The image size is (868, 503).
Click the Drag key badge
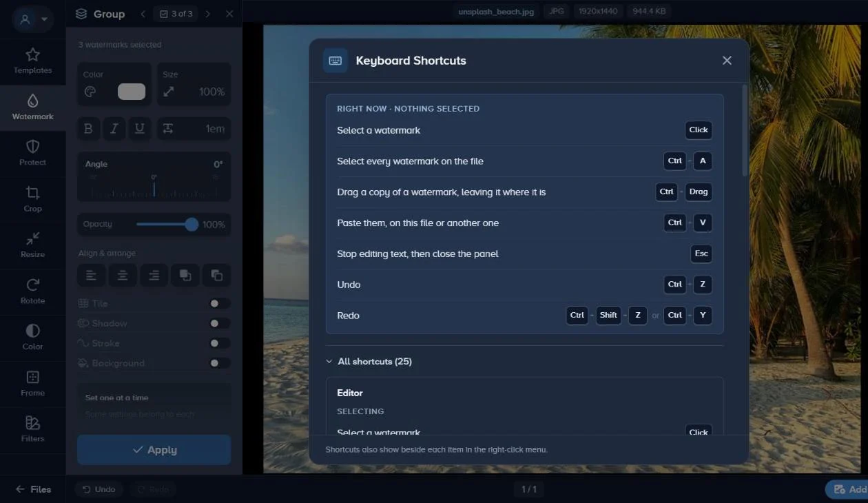tap(699, 192)
